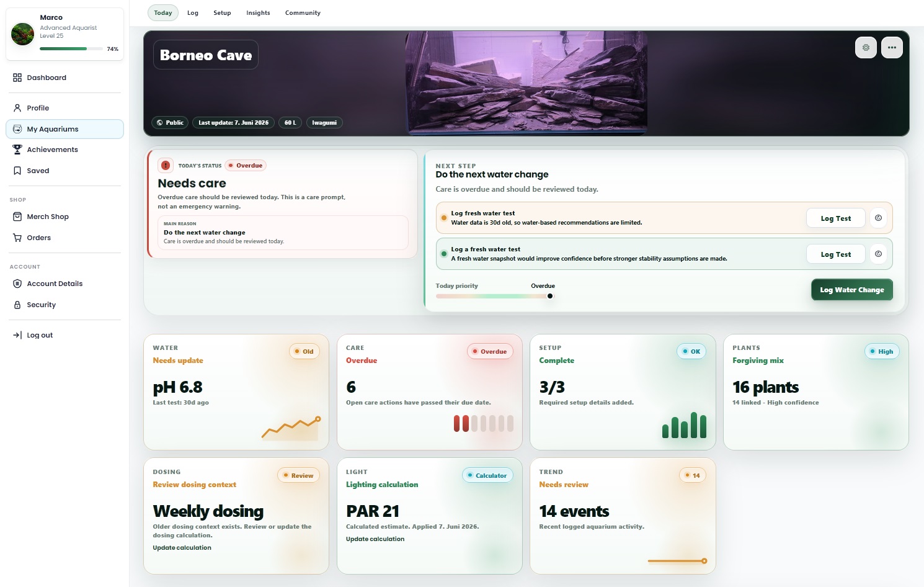Click the Review badge on Dosing card
Image resolution: width=924 pixels, height=587 pixels.
pos(298,475)
